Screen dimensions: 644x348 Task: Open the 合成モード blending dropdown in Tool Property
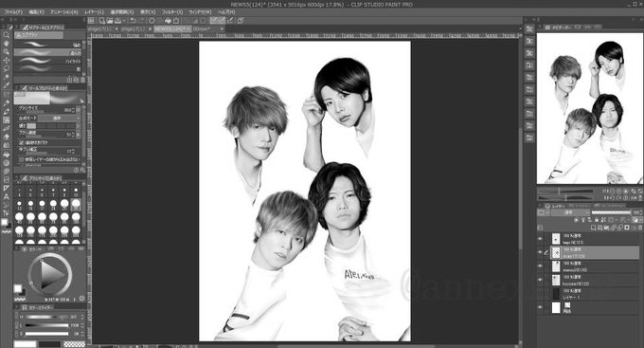60,119
